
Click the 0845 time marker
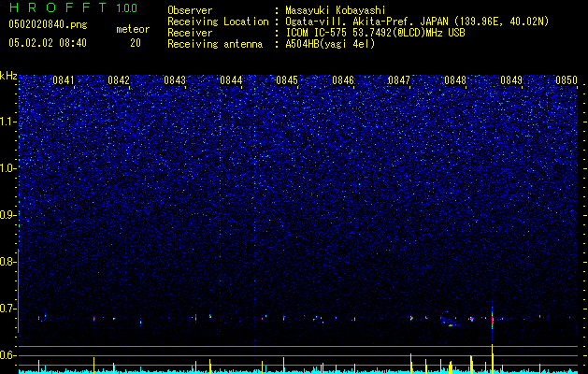tap(287, 80)
